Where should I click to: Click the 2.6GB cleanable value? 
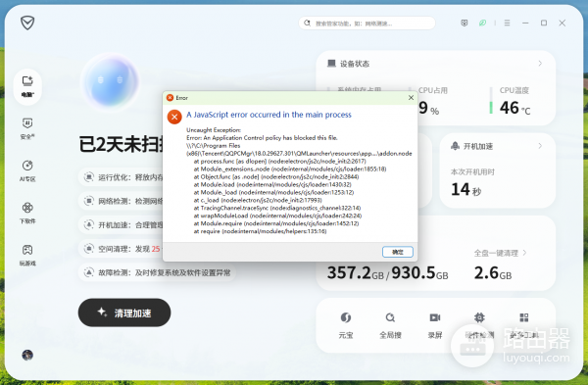pos(493,273)
